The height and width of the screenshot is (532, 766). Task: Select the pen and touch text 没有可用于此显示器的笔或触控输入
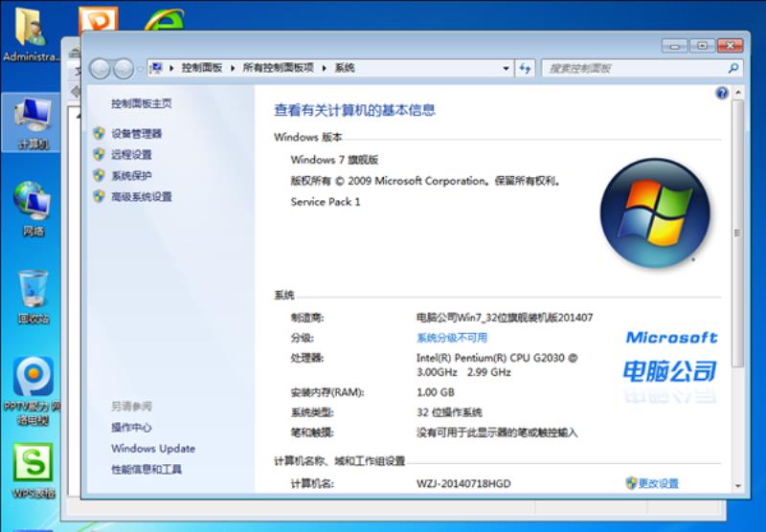497,432
